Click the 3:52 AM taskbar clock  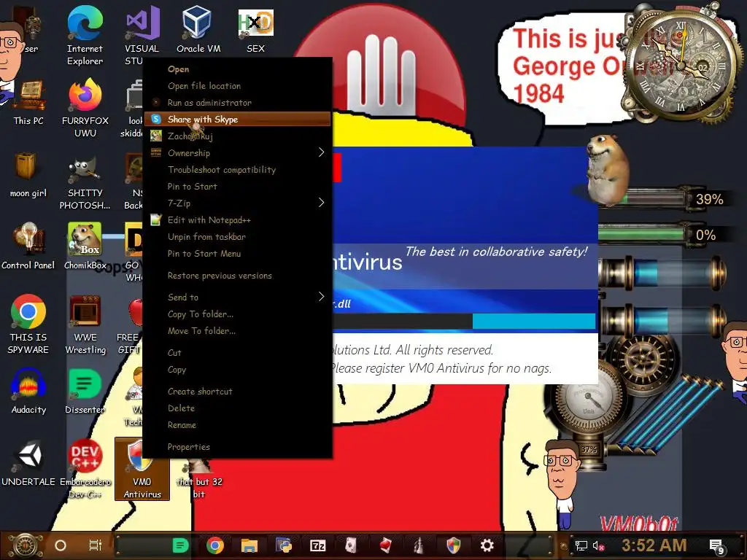pos(654,545)
